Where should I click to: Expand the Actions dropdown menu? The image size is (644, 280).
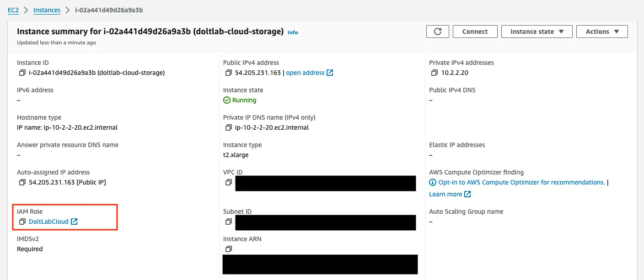[x=602, y=32]
